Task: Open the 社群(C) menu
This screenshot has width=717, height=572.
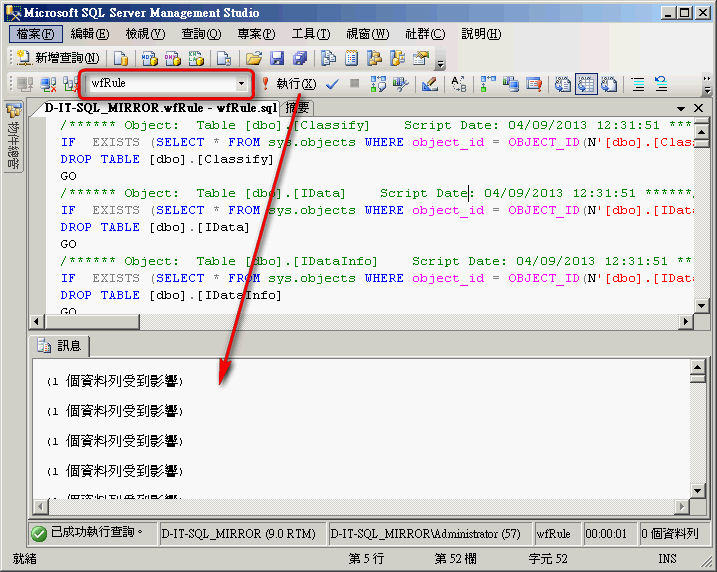Action: point(425,34)
